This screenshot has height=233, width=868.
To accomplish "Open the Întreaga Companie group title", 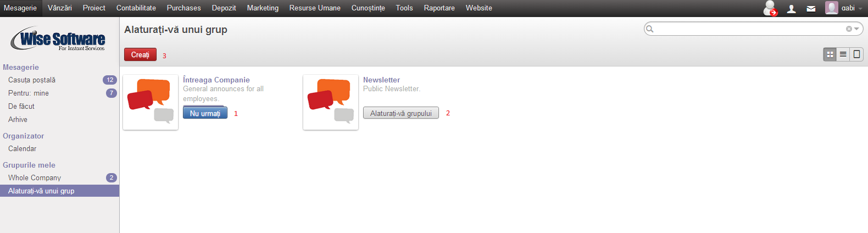I will tap(216, 80).
